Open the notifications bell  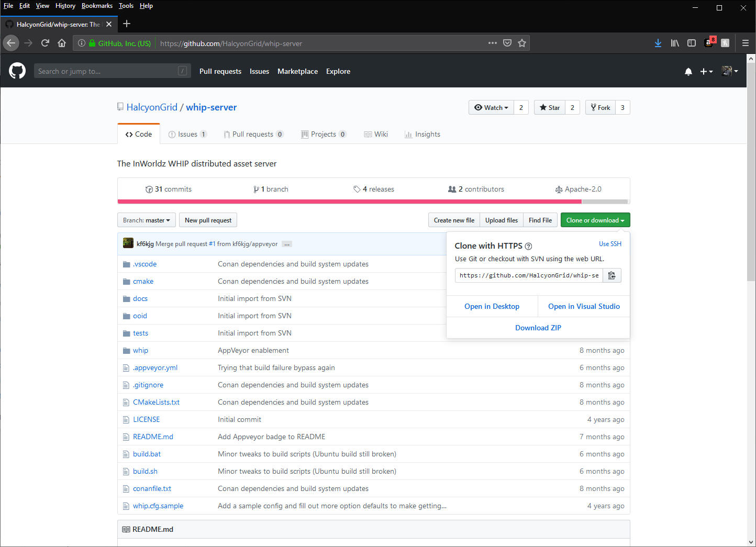point(688,71)
